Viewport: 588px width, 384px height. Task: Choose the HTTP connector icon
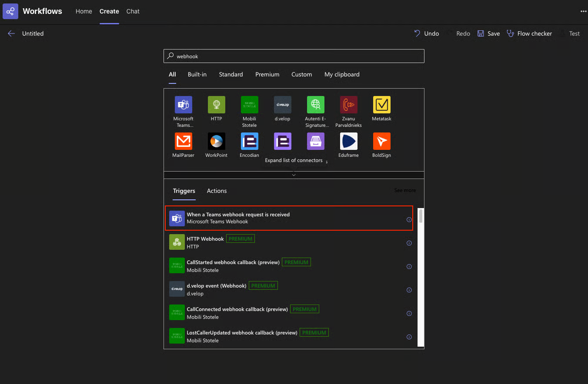216,105
